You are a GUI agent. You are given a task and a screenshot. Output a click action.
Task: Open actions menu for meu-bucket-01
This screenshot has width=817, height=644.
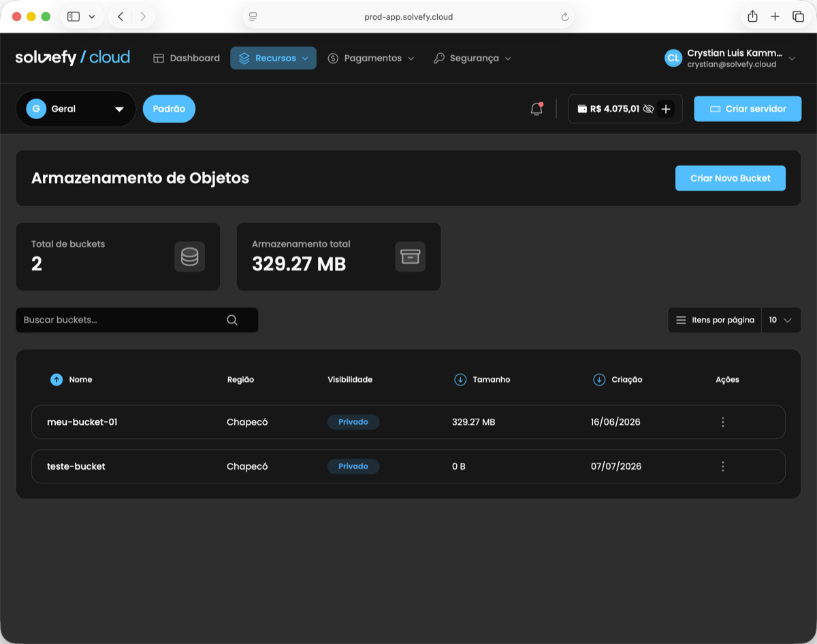[x=722, y=422]
